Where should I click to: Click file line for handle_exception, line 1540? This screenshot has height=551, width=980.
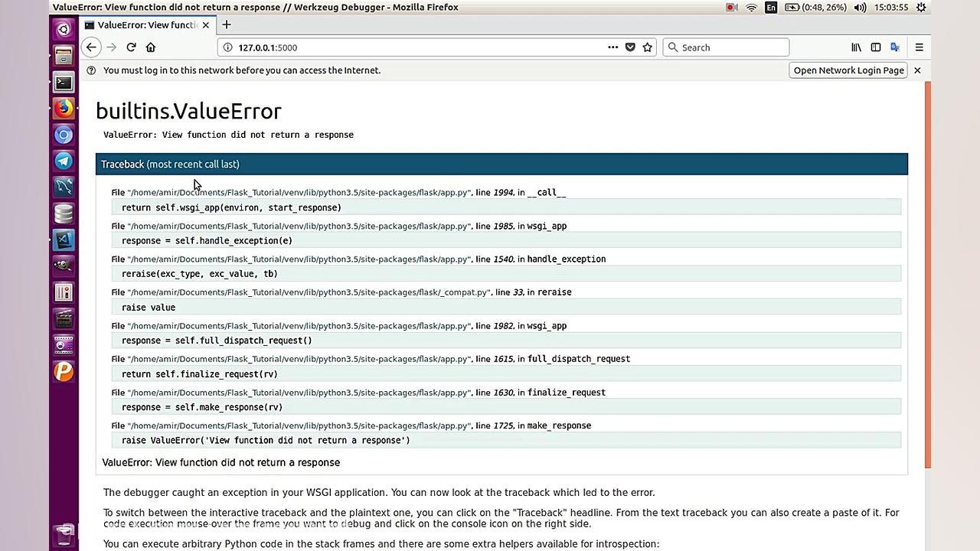click(x=358, y=259)
